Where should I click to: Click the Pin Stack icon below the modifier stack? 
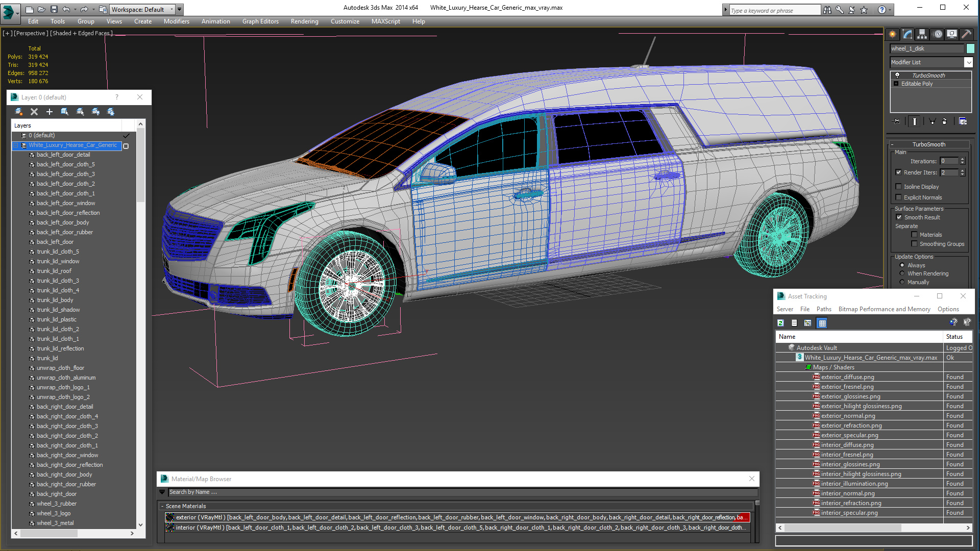(x=897, y=121)
